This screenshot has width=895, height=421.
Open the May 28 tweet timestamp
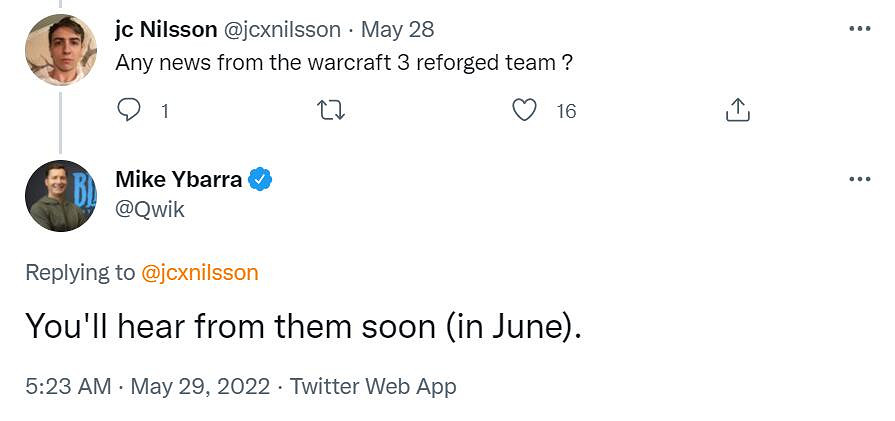(x=398, y=30)
